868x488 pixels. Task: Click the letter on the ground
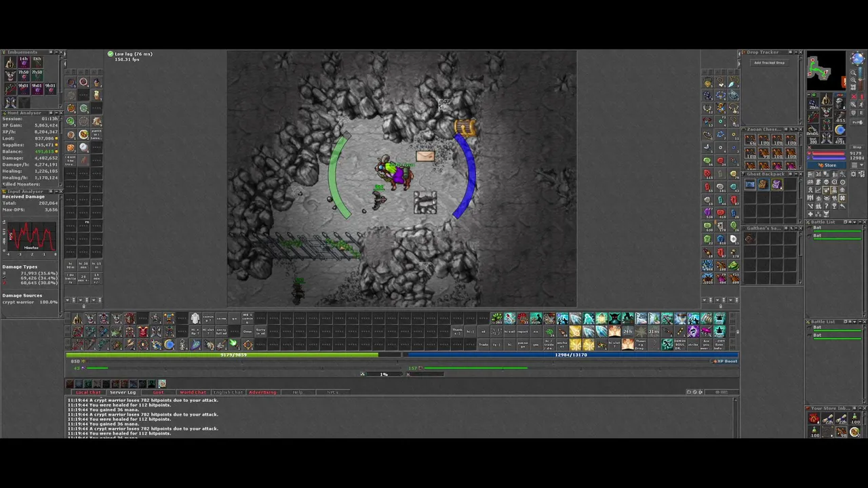click(x=425, y=157)
